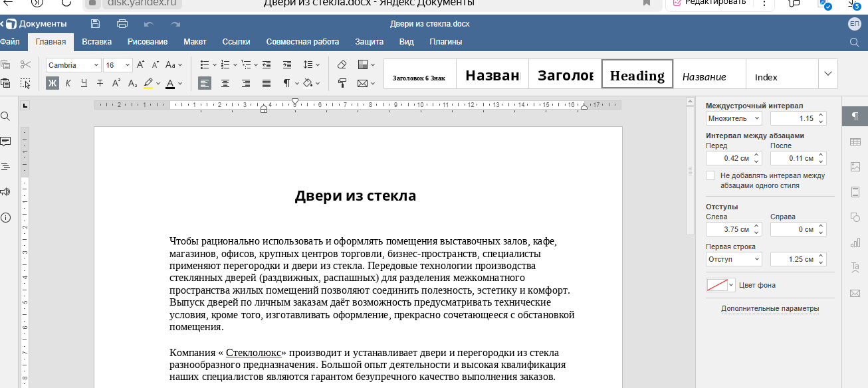868x388 pixels.
Task: Switch to the Макет tab
Action: (195, 42)
